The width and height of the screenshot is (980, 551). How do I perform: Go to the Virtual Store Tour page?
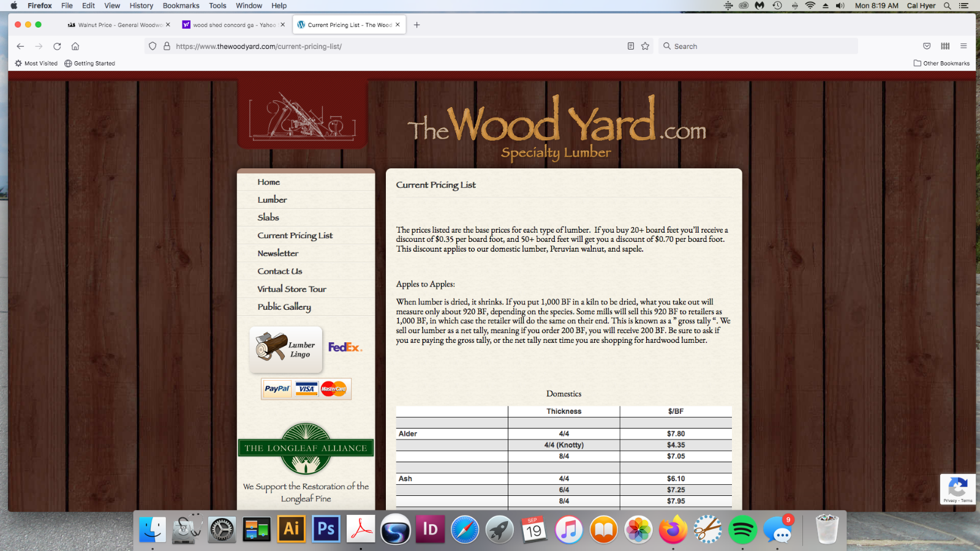click(x=292, y=289)
